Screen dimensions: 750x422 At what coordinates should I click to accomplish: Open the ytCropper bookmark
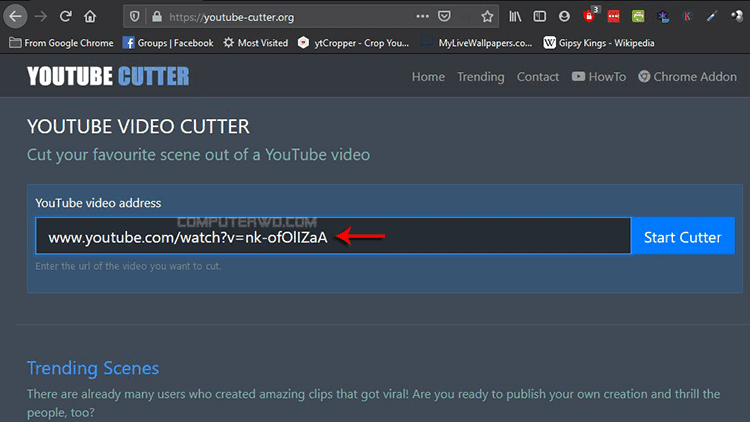coord(353,43)
